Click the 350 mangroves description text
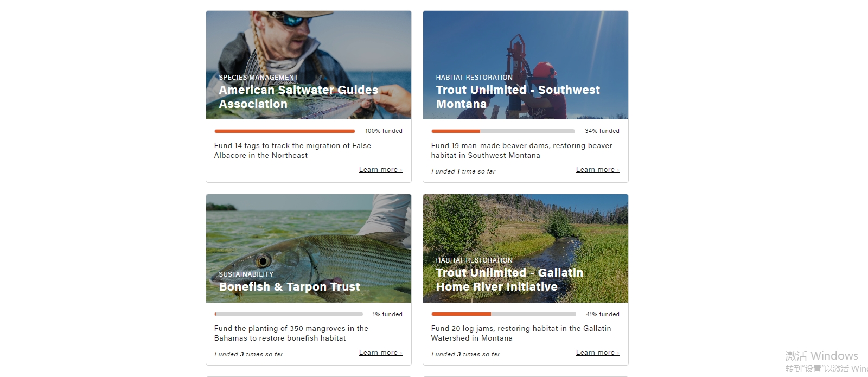This screenshot has height=377, width=868. 291,334
